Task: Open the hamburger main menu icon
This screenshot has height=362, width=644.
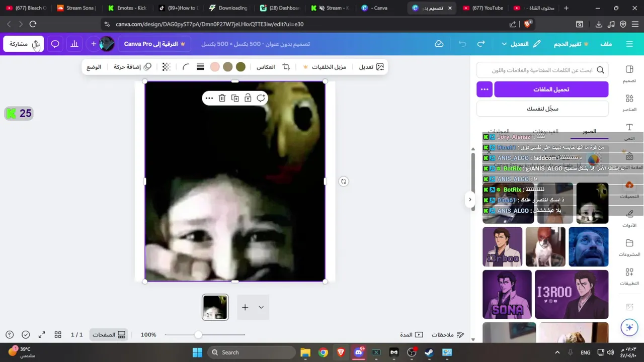Action: pyautogui.click(x=629, y=44)
